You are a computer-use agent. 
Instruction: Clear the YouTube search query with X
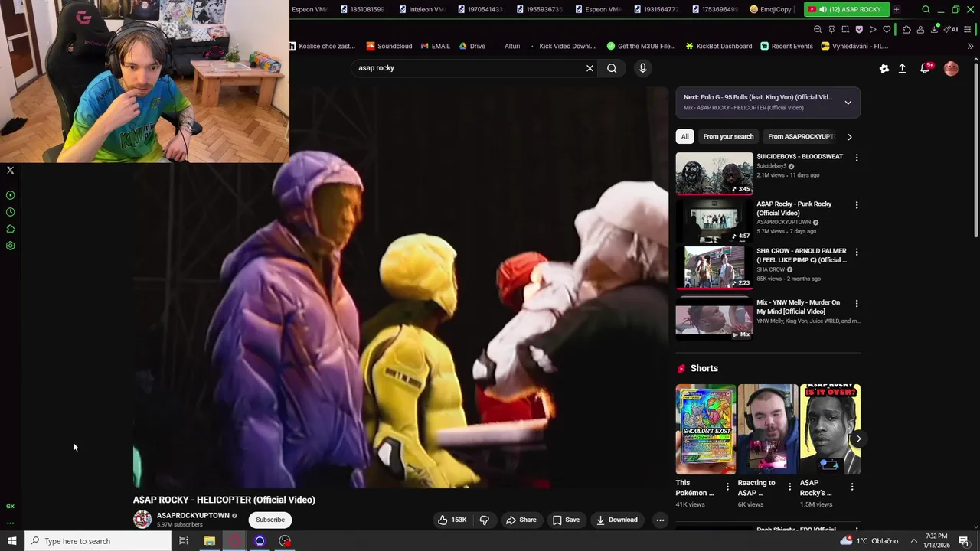(x=590, y=68)
